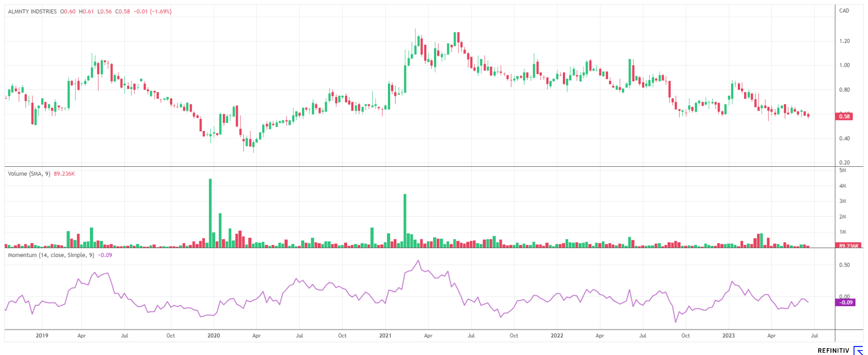
Task: Select the ALMNTY INDSTRIES symbol title
Action: pyautogui.click(x=32, y=12)
